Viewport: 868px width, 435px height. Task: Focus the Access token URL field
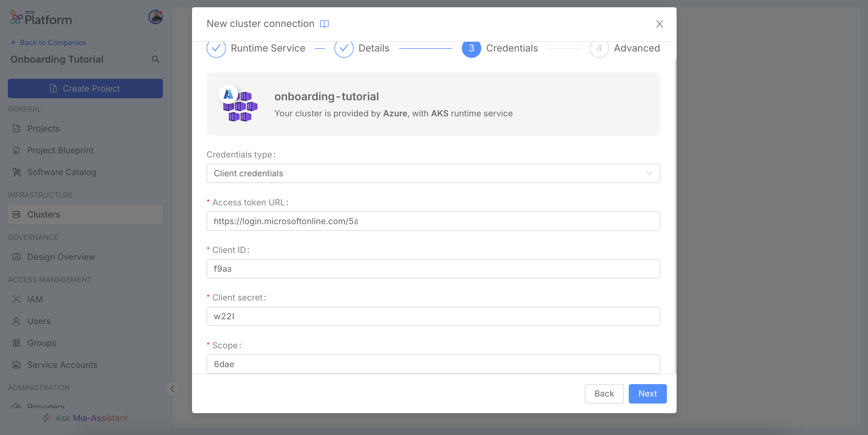433,221
